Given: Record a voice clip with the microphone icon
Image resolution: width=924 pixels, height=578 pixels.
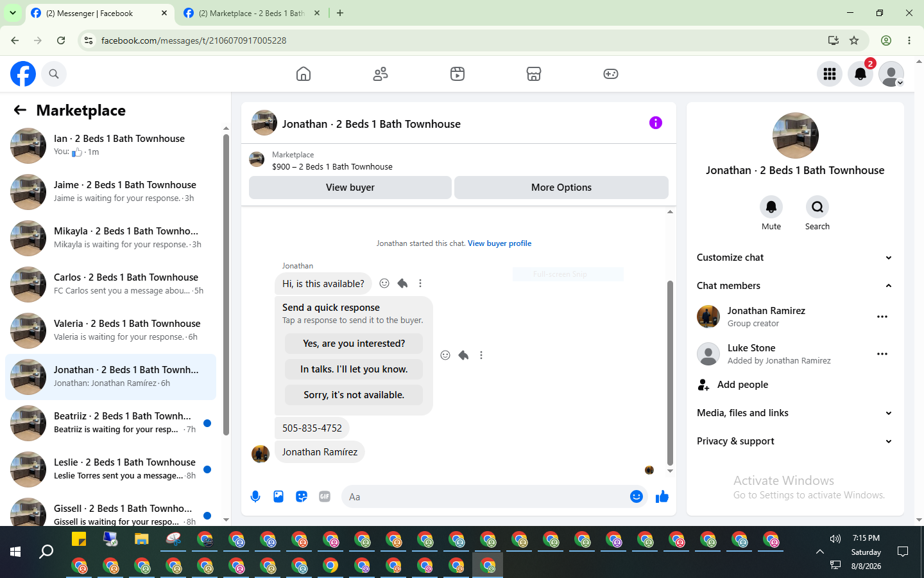Looking at the screenshot, I should pos(255,496).
